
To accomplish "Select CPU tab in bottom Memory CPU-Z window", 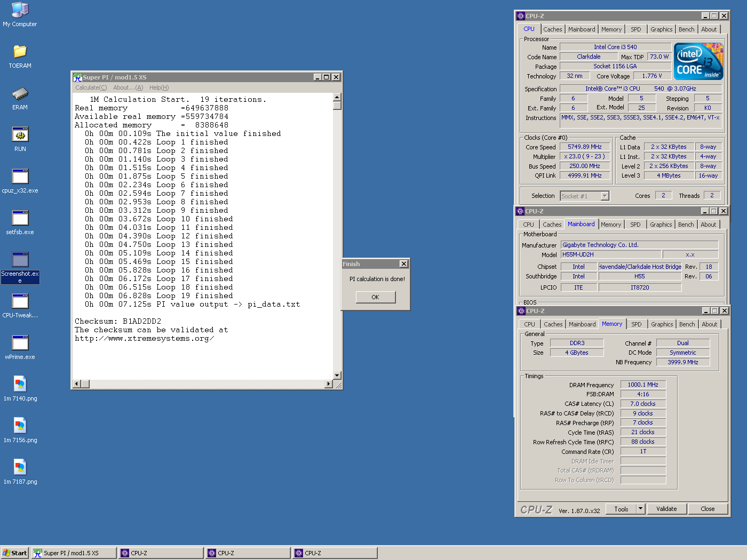I will pyautogui.click(x=529, y=324).
